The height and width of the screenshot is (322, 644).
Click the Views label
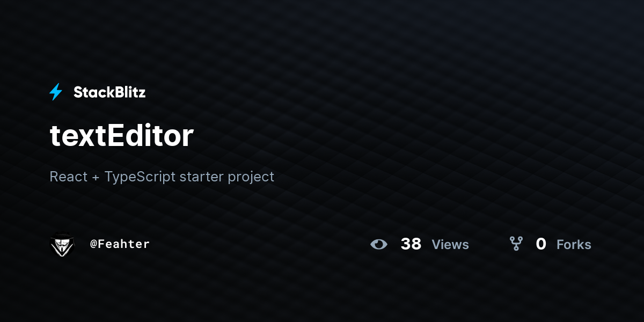[x=450, y=245]
